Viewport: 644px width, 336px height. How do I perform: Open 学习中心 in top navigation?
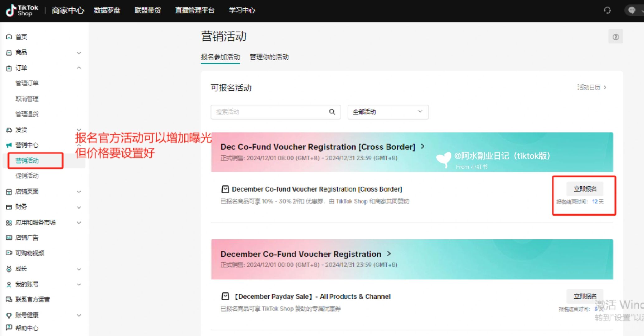pyautogui.click(x=242, y=10)
